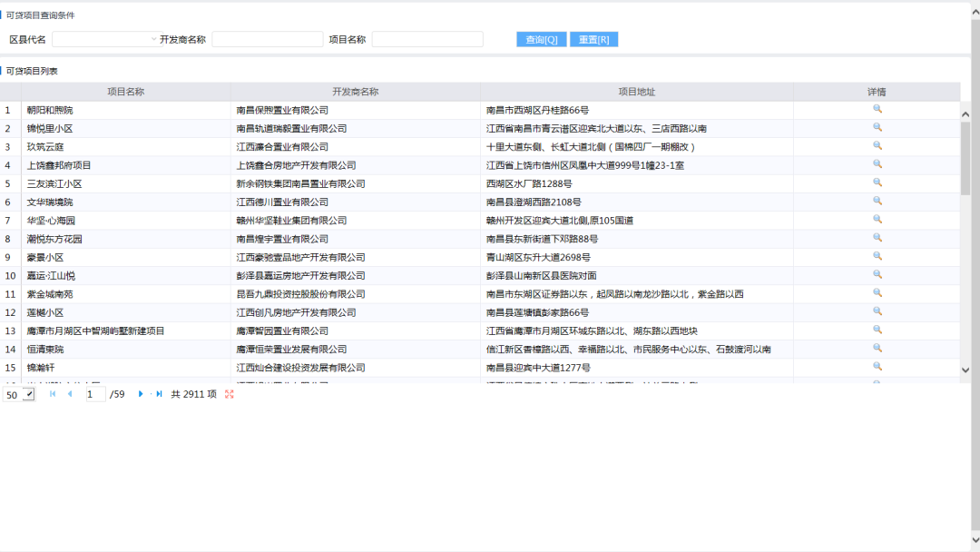Viewport: 980px width, 552px height.
Task: Select developer 鹰潭恒荣置业发展有限公司
Action: pyautogui.click(x=291, y=350)
